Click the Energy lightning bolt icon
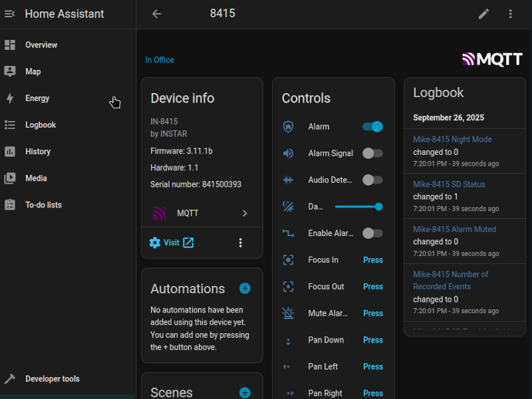The width and height of the screenshot is (532, 399). (10, 98)
